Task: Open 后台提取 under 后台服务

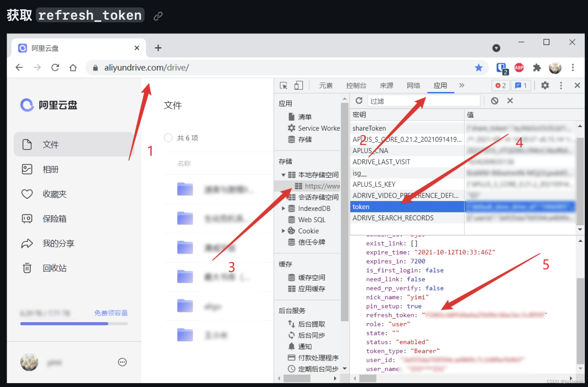Action: pos(307,324)
